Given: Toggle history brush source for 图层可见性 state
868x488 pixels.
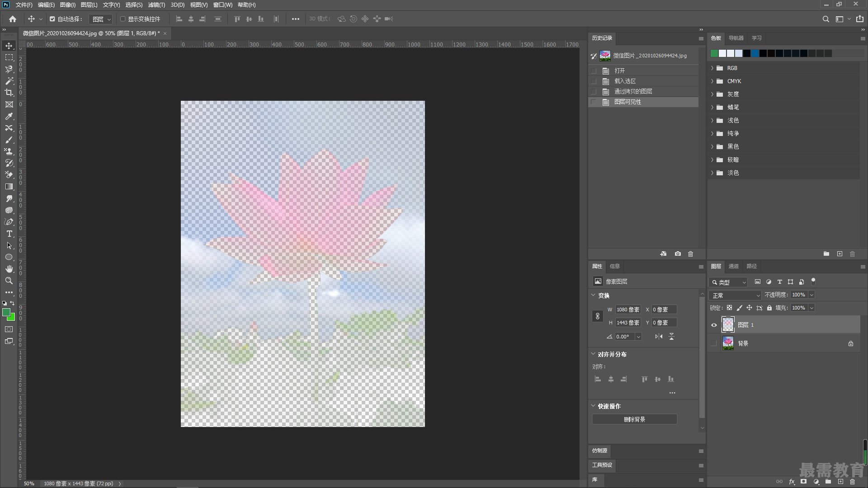Looking at the screenshot, I should (x=594, y=102).
